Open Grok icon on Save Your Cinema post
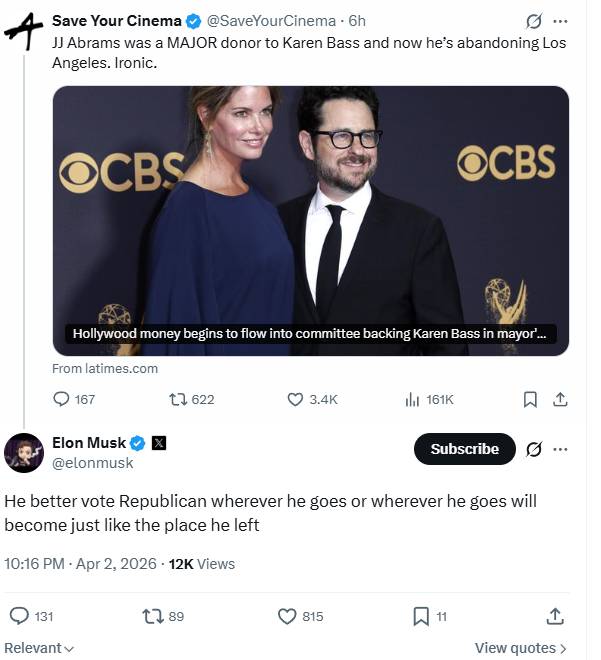Screen dimensions: 601x660 click(534, 21)
